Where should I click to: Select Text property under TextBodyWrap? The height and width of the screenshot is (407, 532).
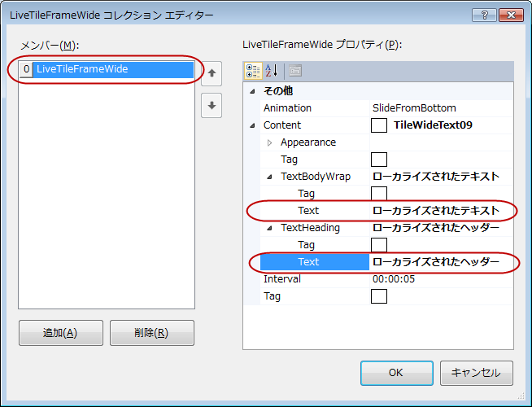(308, 211)
